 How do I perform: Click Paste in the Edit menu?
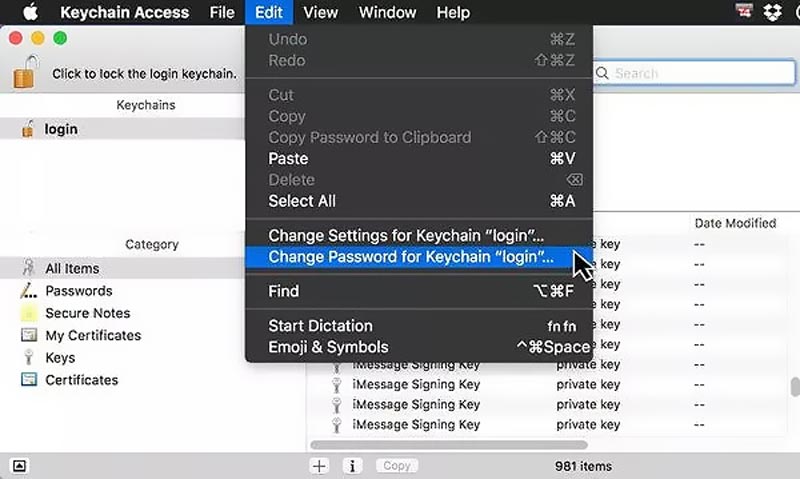pyautogui.click(x=288, y=158)
